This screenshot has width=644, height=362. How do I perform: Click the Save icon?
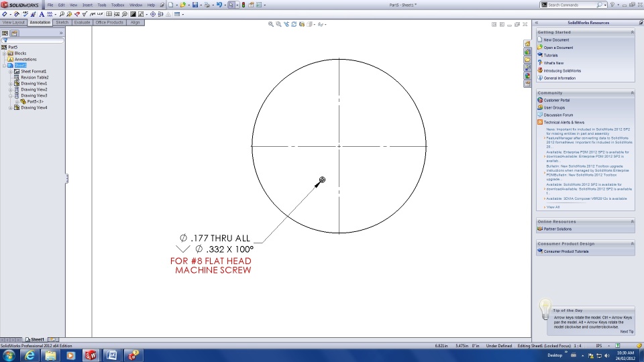pyautogui.click(x=195, y=5)
